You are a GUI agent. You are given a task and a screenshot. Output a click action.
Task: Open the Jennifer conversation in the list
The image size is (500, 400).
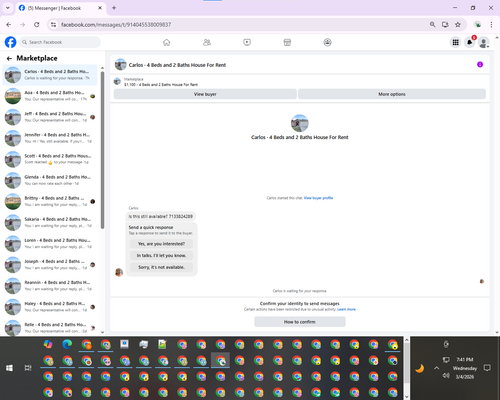(50, 138)
